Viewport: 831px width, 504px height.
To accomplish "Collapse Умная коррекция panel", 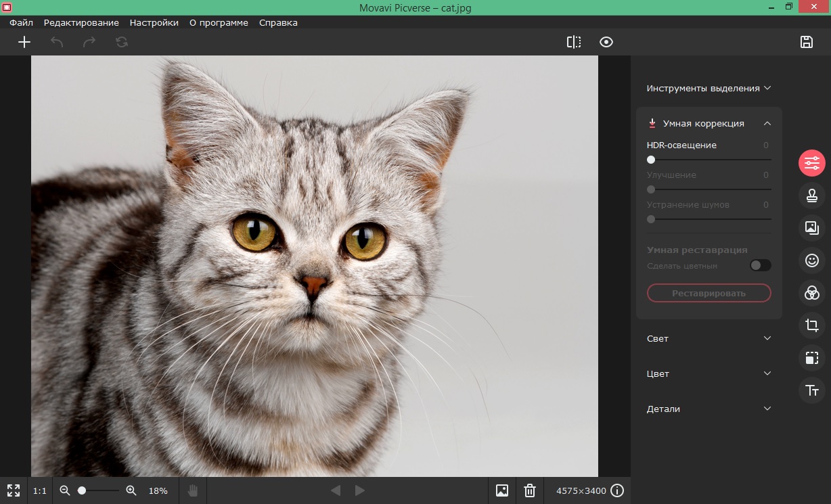I will pos(767,123).
